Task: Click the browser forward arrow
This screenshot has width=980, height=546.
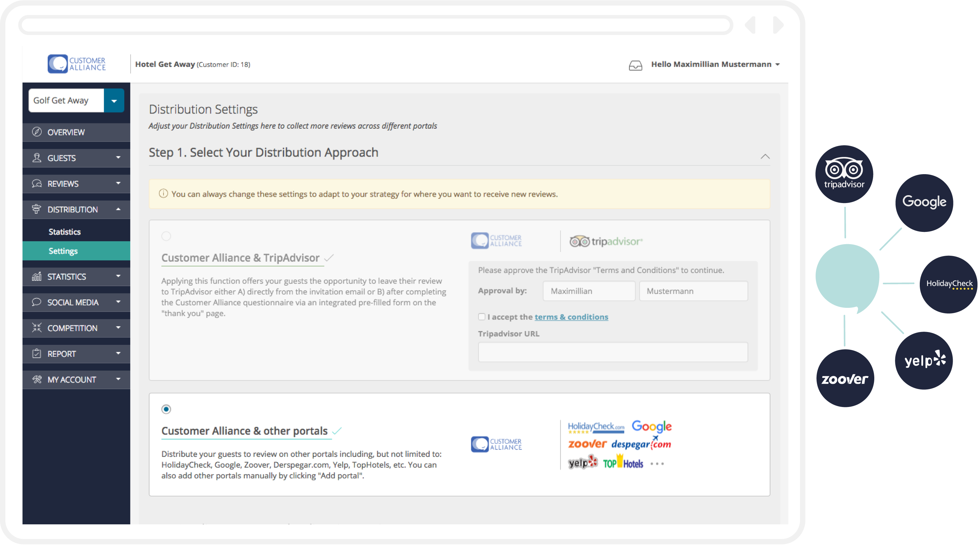Action: tap(778, 25)
